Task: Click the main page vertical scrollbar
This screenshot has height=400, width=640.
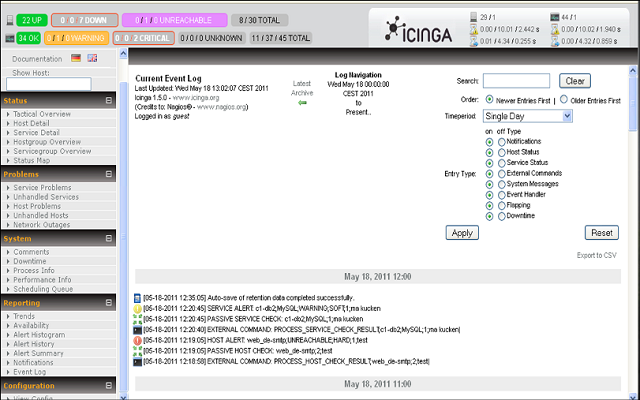Action: [x=633, y=229]
